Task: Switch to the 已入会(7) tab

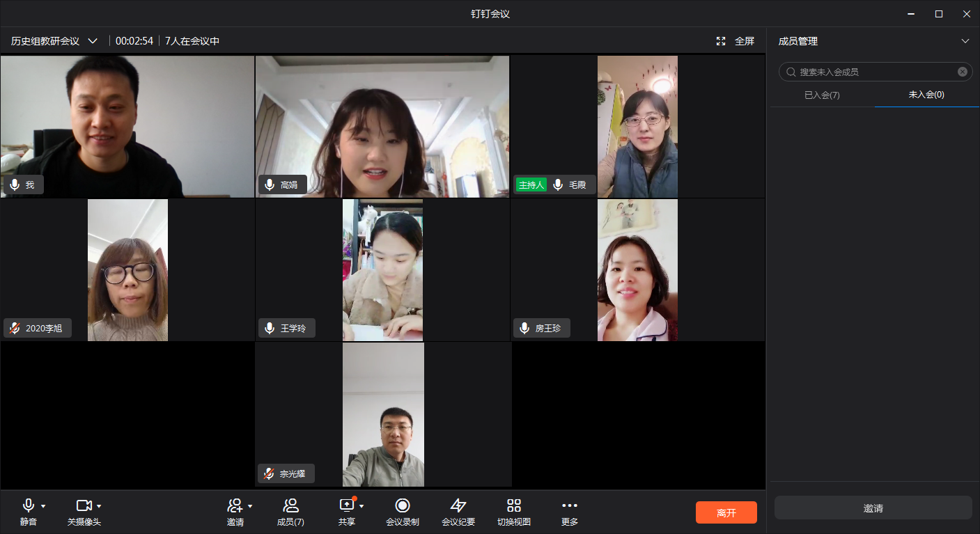Action: coord(822,95)
